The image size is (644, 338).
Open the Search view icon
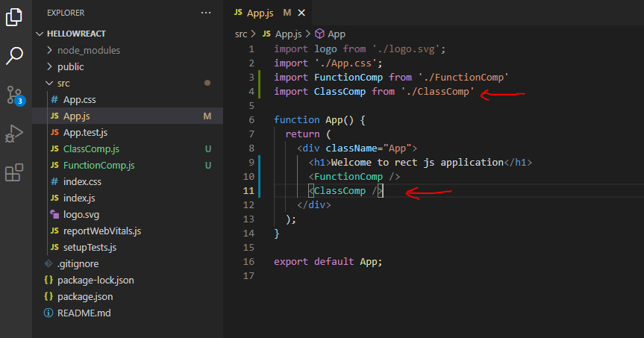click(x=14, y=56)
